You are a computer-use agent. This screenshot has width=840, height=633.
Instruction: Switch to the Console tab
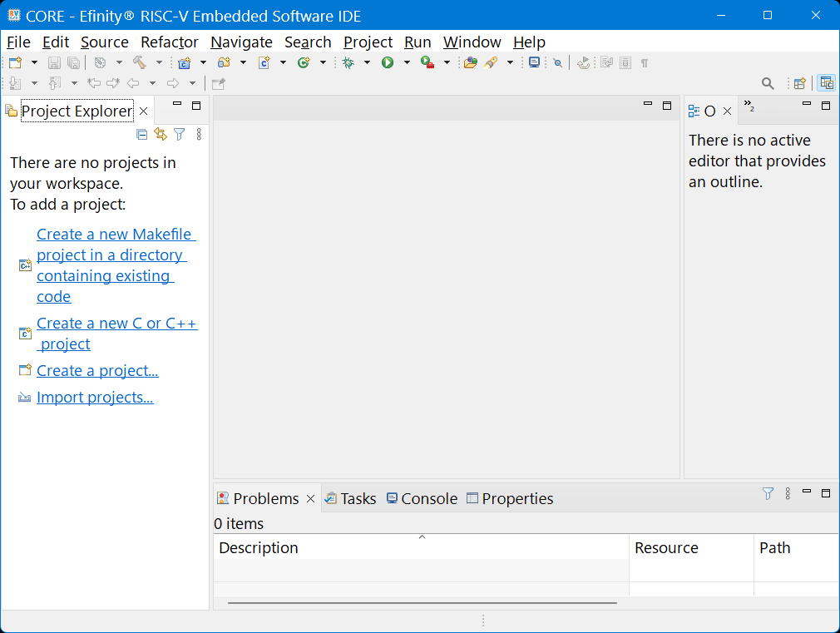click(421, 498)
